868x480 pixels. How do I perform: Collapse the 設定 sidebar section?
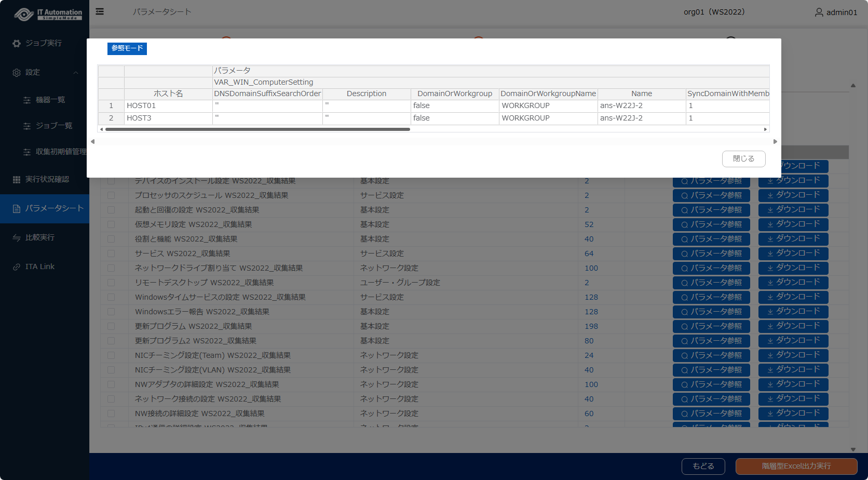point(76,72)
